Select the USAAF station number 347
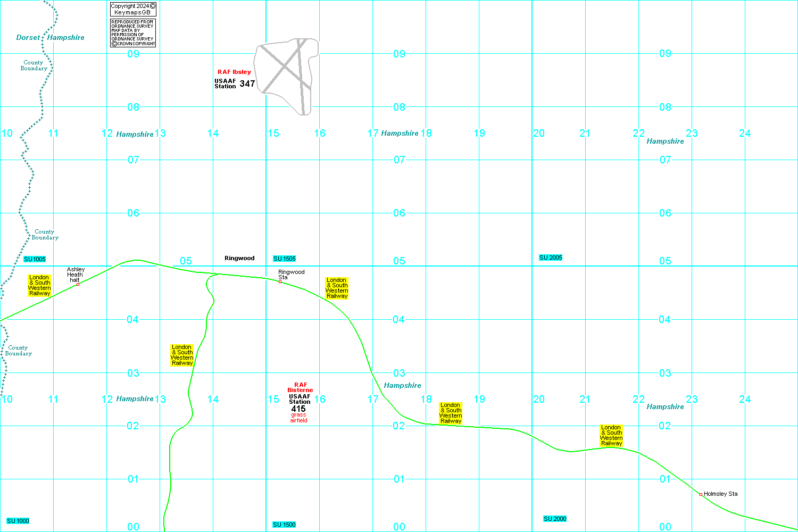 (x=247, y=84)
